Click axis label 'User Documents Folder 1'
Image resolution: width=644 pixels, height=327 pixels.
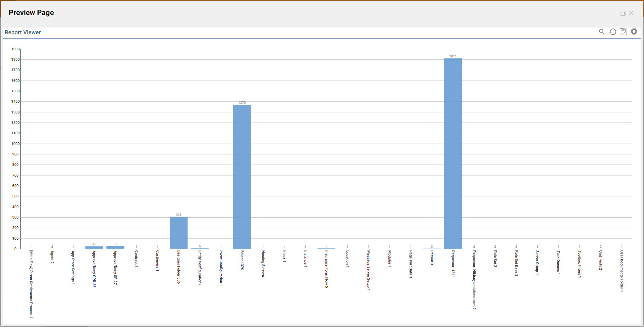(x=622, y=271)
